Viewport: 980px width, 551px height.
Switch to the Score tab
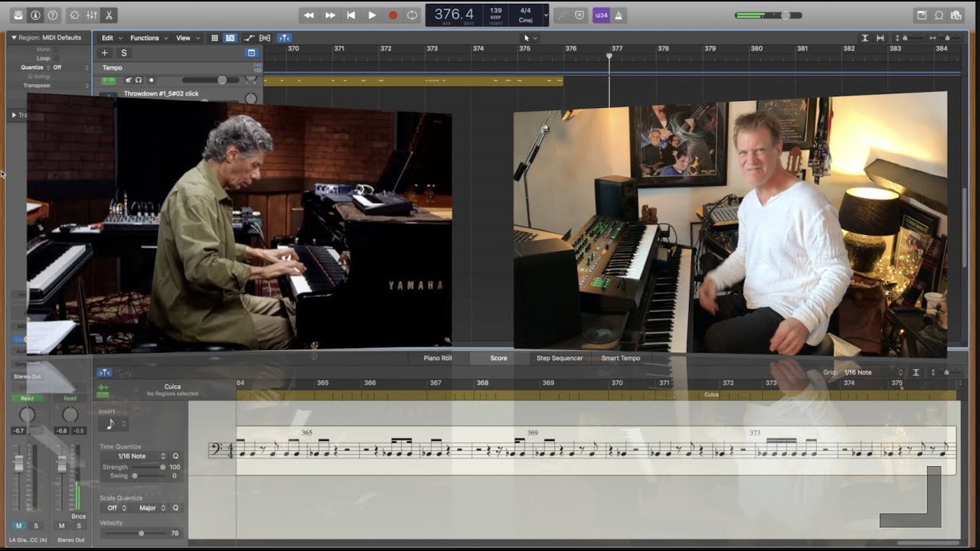498,358
